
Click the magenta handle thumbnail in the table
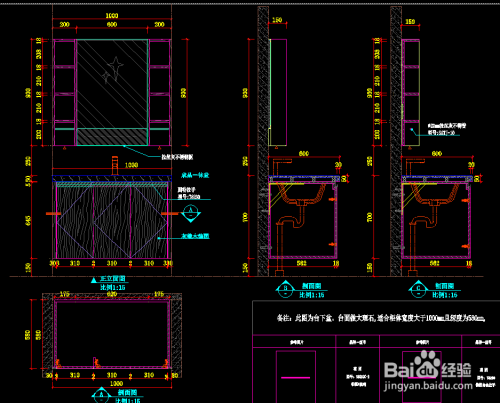pyautogui.click(x=296, y=378)
